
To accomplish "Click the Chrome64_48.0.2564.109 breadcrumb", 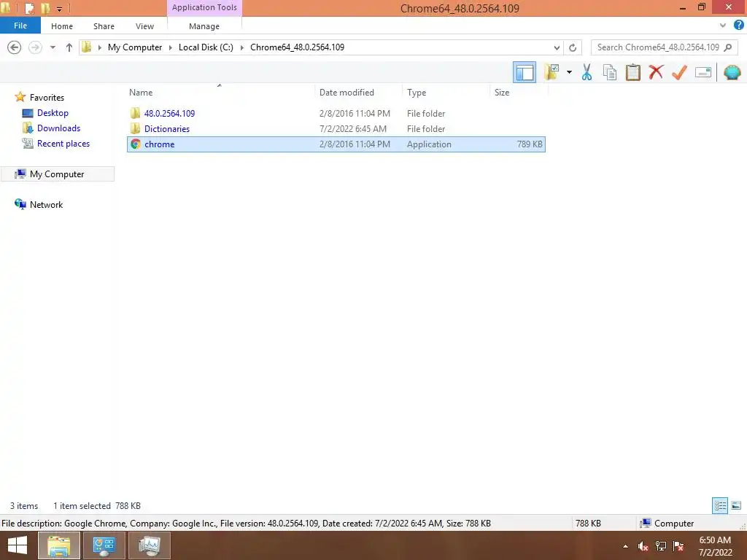I will tap(298, 47).
